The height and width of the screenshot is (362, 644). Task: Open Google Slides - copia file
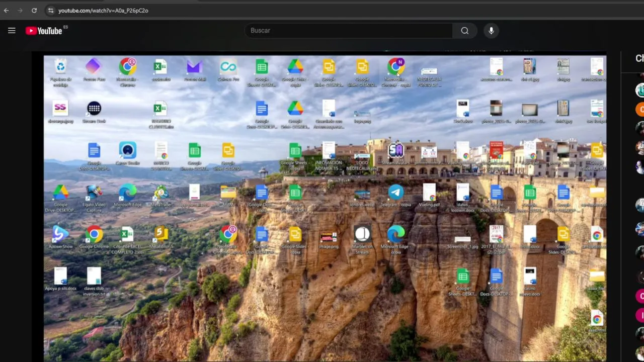[x=295, y=240]
